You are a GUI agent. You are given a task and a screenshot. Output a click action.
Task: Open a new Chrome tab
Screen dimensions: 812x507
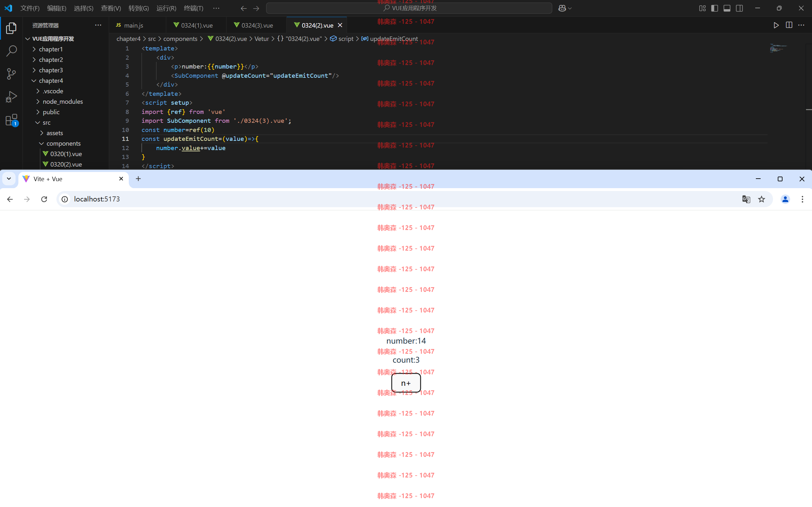point(138,179)
